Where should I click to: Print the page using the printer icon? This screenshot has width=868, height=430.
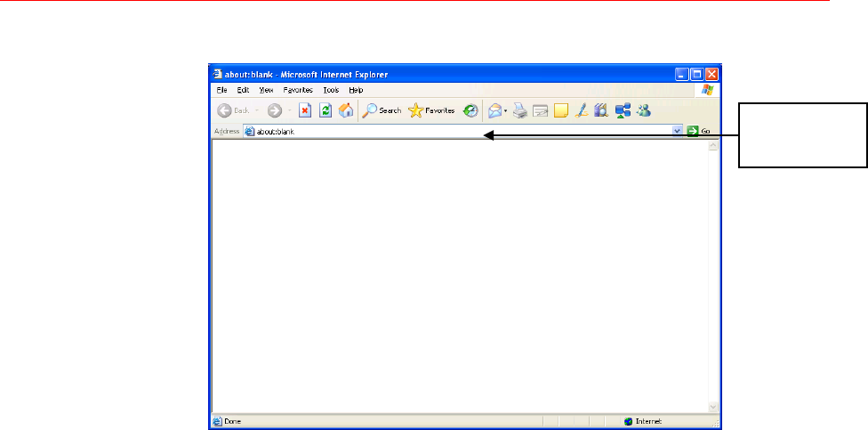519,110
